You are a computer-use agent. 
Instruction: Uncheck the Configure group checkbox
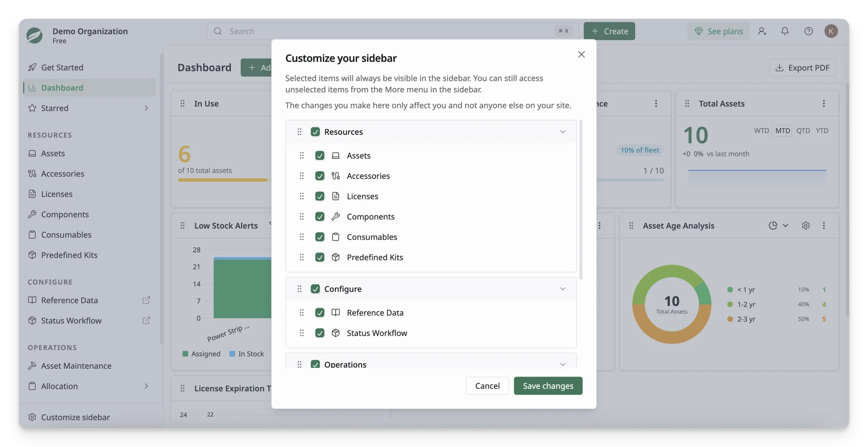tap(315, 289)
